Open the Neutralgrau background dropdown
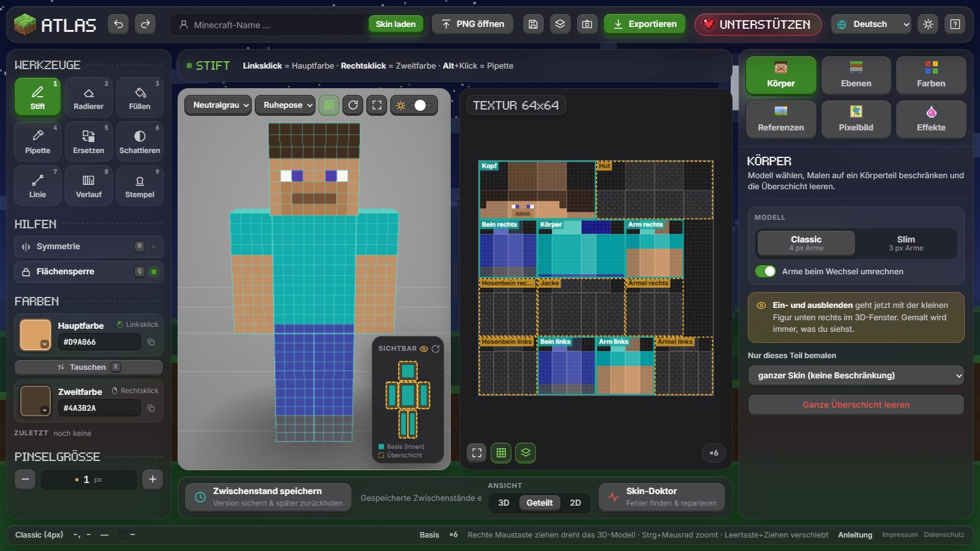This screenshot has height=551, width=980. [218, 105]
